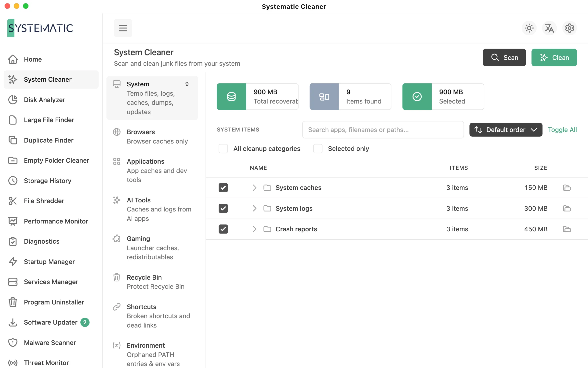Screen dimensions: 588x368
Task: Click the Disk Analyzer pie chart icon
Action: [x=13, y=100]
